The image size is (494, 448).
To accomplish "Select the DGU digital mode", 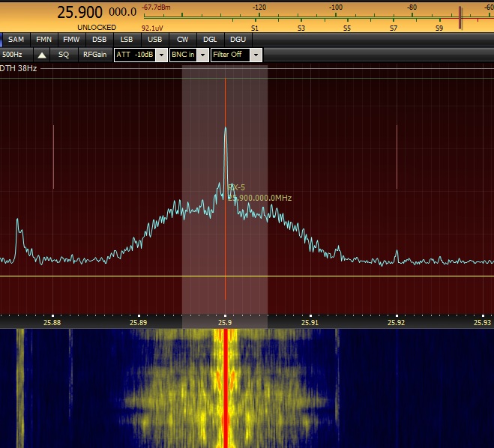I will tap(238, 40).
